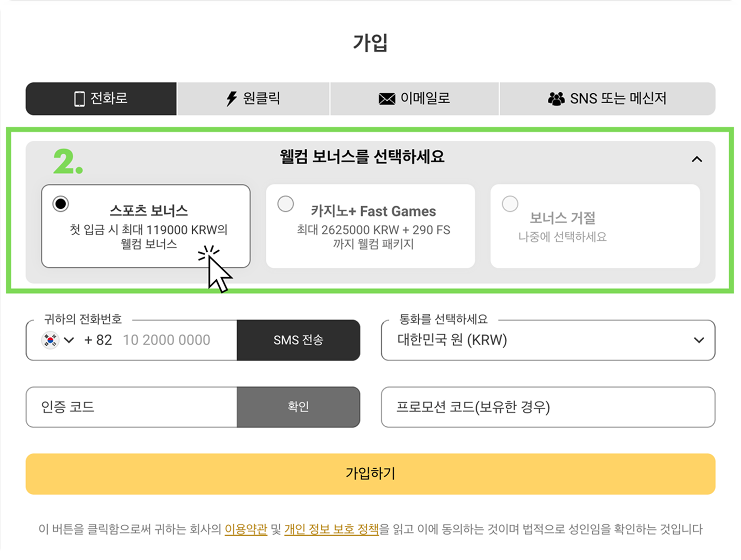The width and height of the screenshot is (741, 560).
Task: Click the lightning bolt 원클릭 icon
Action: click(232, 98)
